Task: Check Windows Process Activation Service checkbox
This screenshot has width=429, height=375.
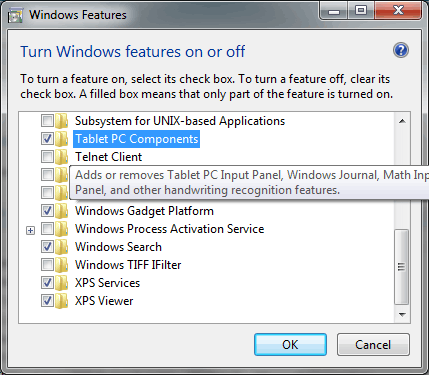Action: pos(47,229)
